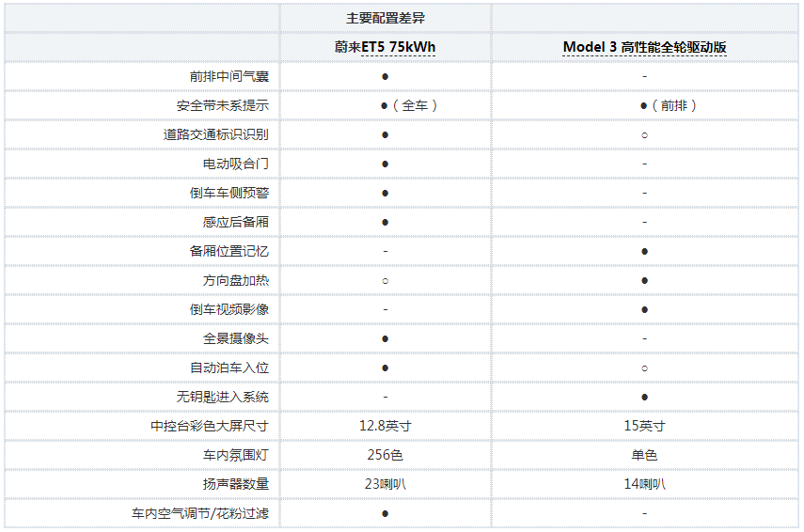Select the 倒车车侧预警 row label
This screenshot has width=804, height=532.
pos(229,194)
